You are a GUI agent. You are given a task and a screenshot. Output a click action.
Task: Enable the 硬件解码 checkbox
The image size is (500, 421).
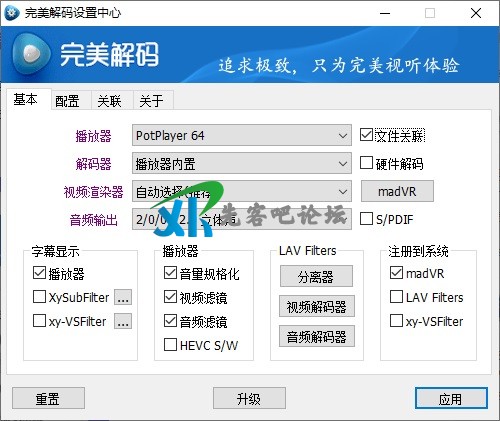366,163
